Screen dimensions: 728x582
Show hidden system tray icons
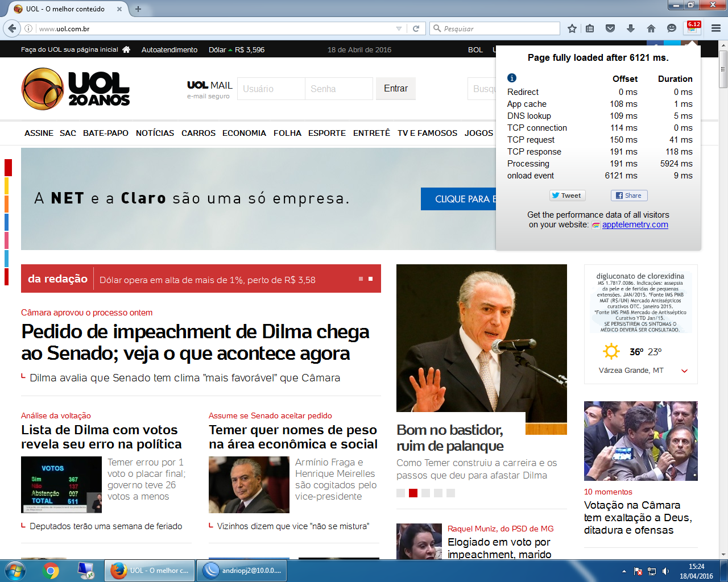[x=624, y=571]
